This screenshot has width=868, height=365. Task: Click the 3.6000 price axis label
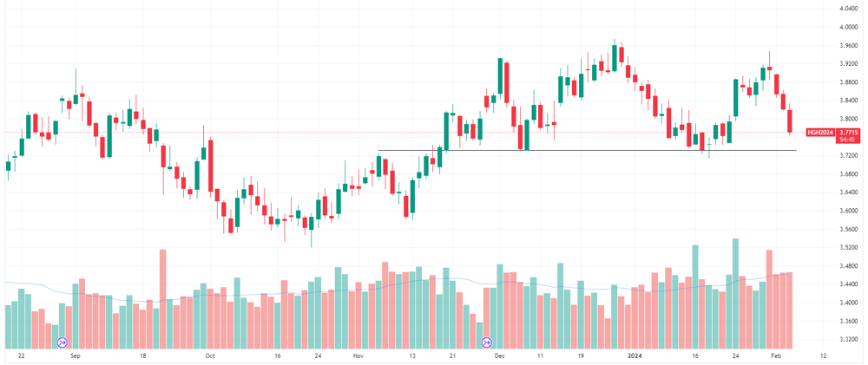click(849, 211)
